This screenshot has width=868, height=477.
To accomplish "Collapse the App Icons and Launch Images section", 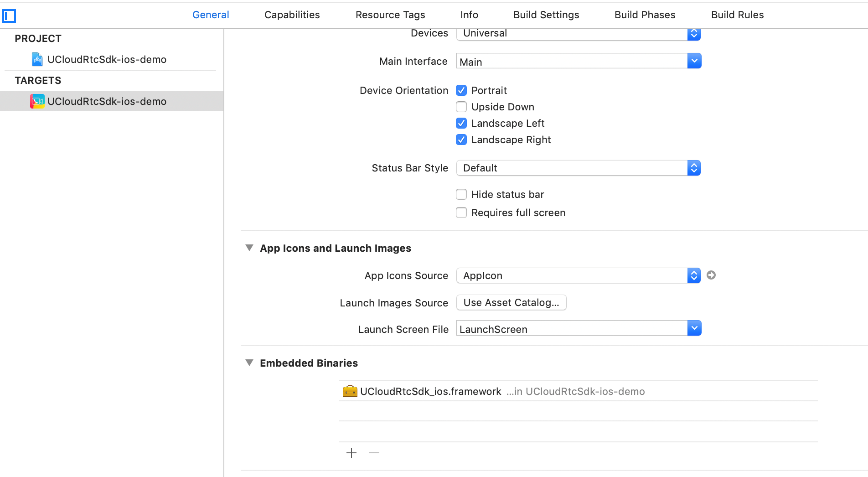I will [x=249, y=248].
